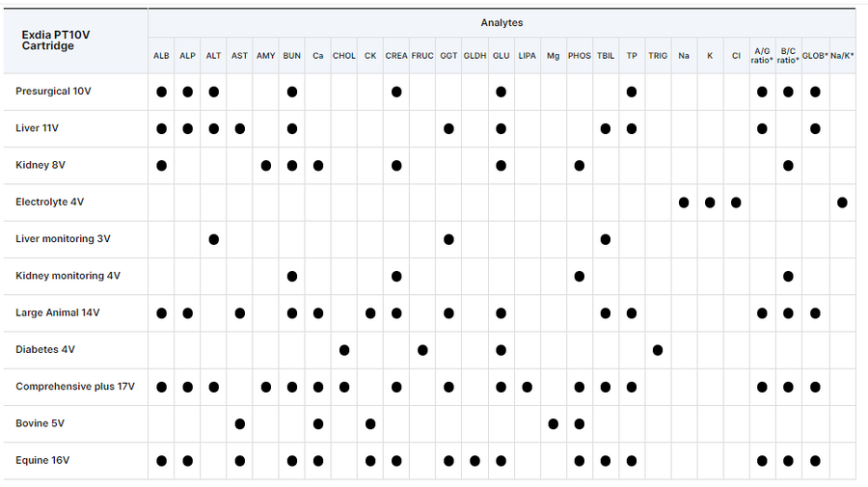Select the Large Animal 14V label
This screenshot has width=868, height=487.
[x=58, y=312]
